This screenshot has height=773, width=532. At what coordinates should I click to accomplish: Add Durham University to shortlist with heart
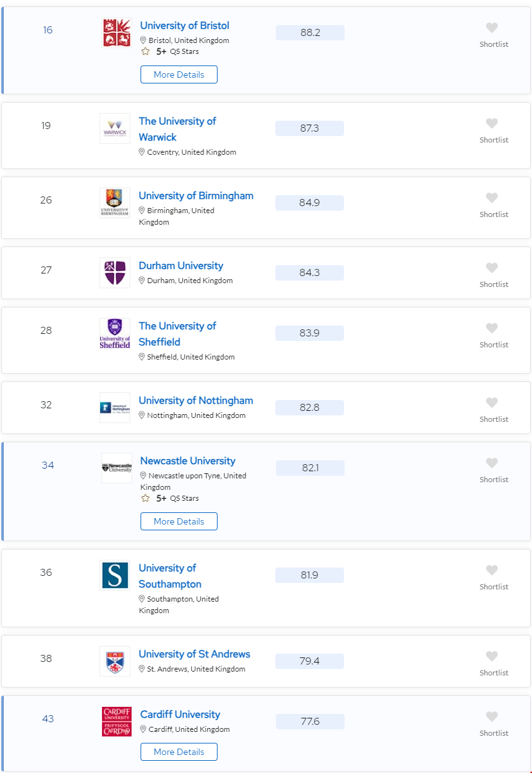pos(492,268)
